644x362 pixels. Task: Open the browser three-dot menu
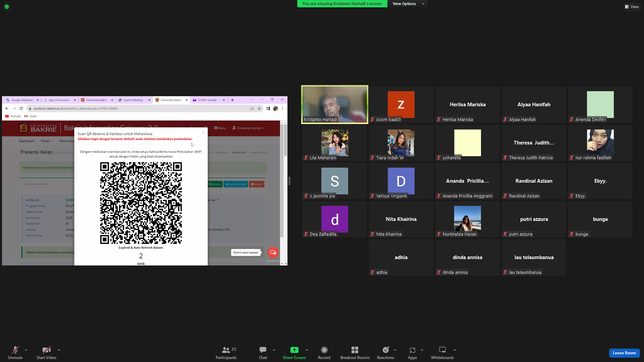(283, 109)
